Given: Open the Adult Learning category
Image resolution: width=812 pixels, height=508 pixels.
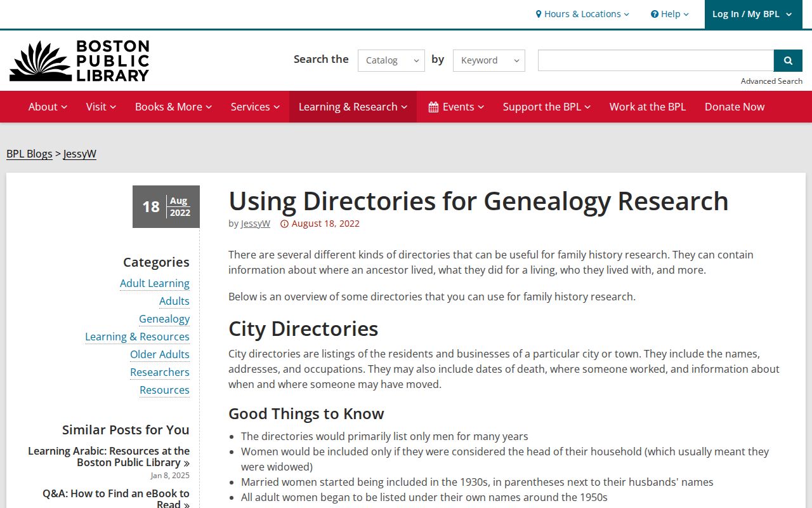Looking at the screenshot, I should 155,283.
